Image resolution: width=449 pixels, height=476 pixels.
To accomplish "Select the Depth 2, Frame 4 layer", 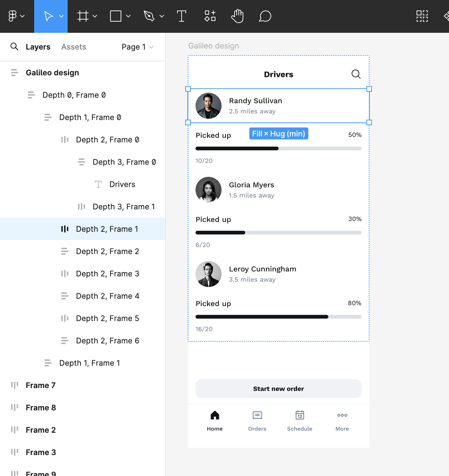I will [x=83, y=296].
